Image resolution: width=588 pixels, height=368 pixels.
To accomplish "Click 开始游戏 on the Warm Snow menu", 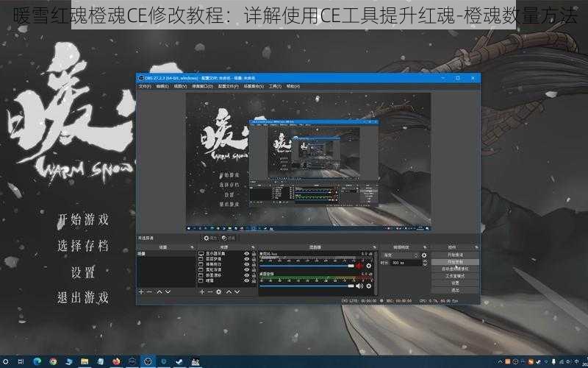I will click(83, 219).
